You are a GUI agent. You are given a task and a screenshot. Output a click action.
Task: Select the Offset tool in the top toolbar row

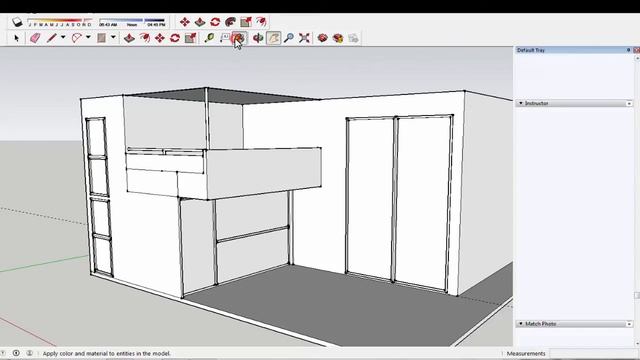261,22
